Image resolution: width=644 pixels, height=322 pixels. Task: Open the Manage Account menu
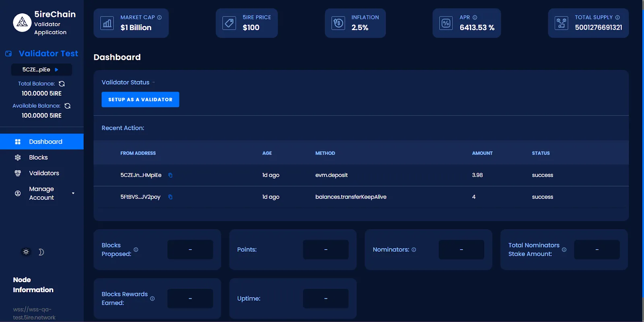tap(42, 193)
